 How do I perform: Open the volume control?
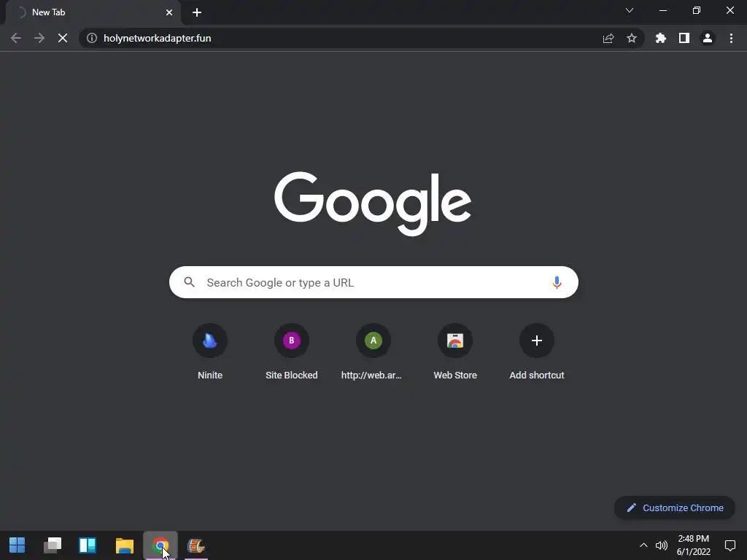coord(661,545)
